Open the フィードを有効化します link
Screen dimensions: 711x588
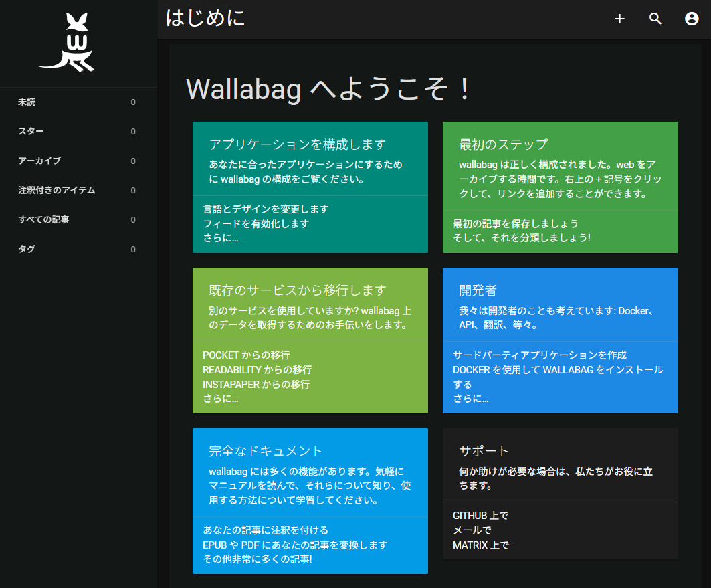pyautogui.click(x=256, y=223)
